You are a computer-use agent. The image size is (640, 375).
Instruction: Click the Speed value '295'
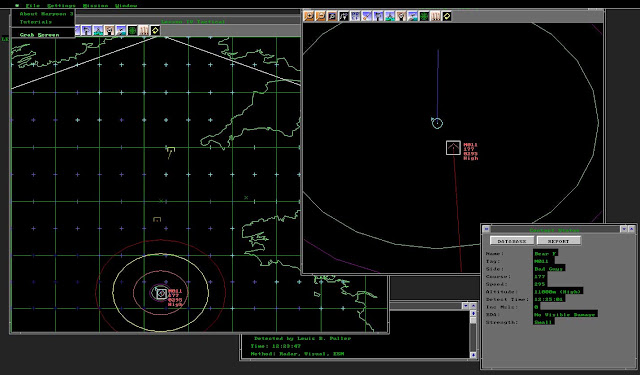(x=540, y=284)
